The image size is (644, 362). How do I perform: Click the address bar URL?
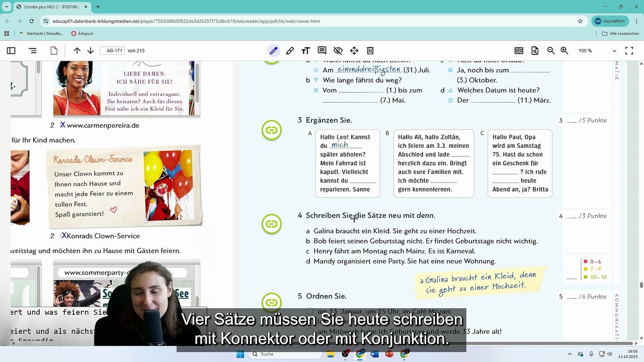[186, 21]
